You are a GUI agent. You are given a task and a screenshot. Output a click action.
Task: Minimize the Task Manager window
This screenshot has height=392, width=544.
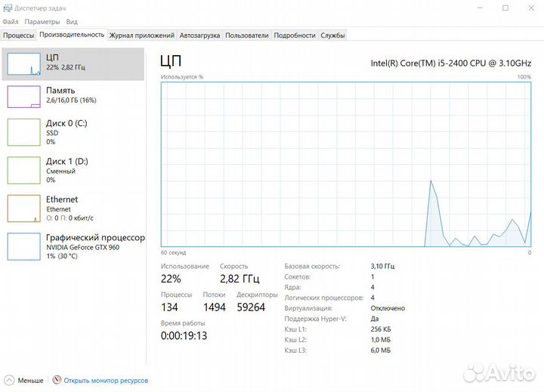pos(481,8)
